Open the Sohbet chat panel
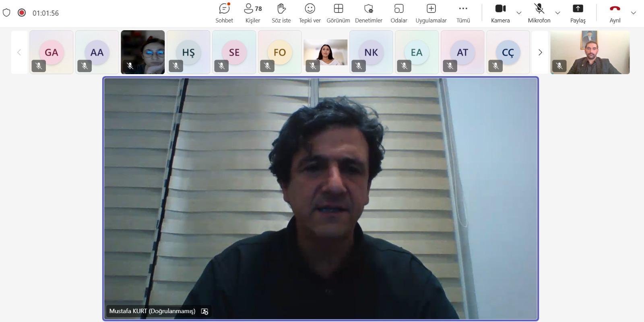644x322 pixels. click(224, 13)
